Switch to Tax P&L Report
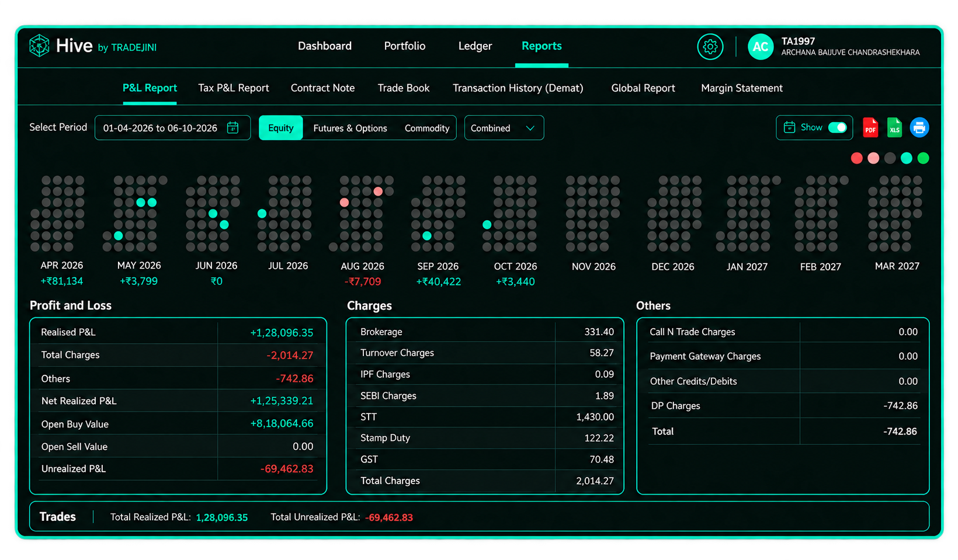 [x=234, y=88]
